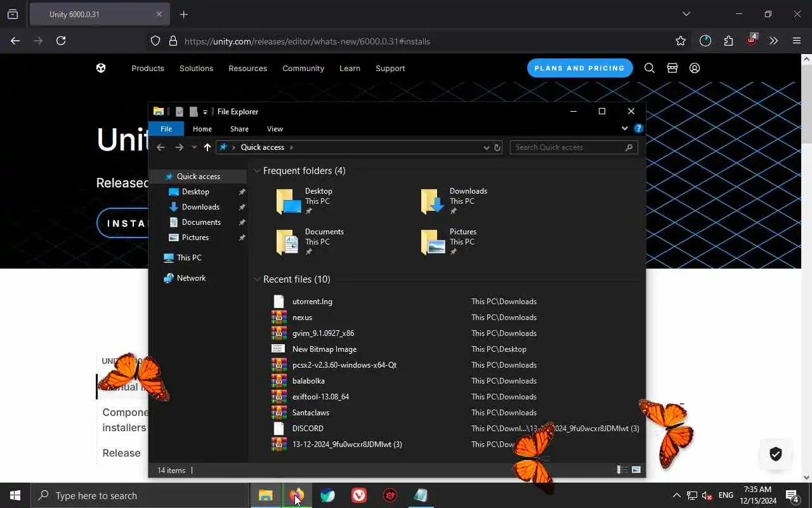The image size is (812, 508).
Task: Customize Quick Access Toolbar dropdown arrow
Action: pos(205,112)
